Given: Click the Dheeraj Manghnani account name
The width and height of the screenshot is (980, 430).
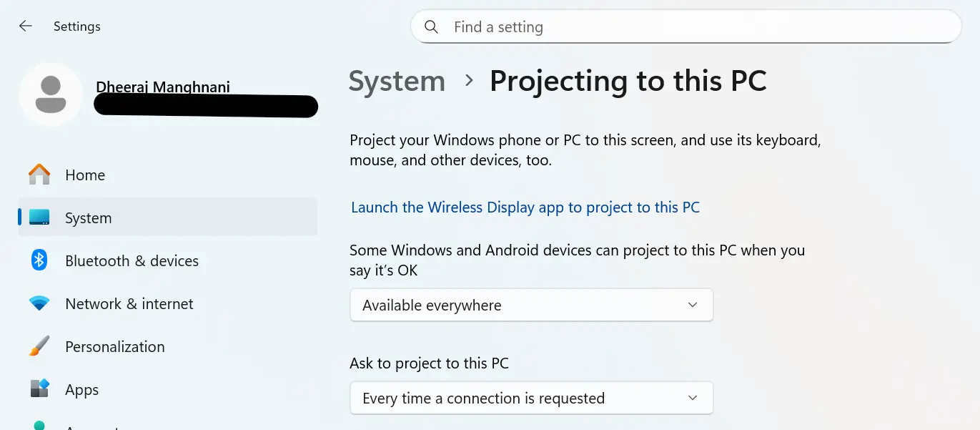Looking at the screenshot, I should [162, 87].
